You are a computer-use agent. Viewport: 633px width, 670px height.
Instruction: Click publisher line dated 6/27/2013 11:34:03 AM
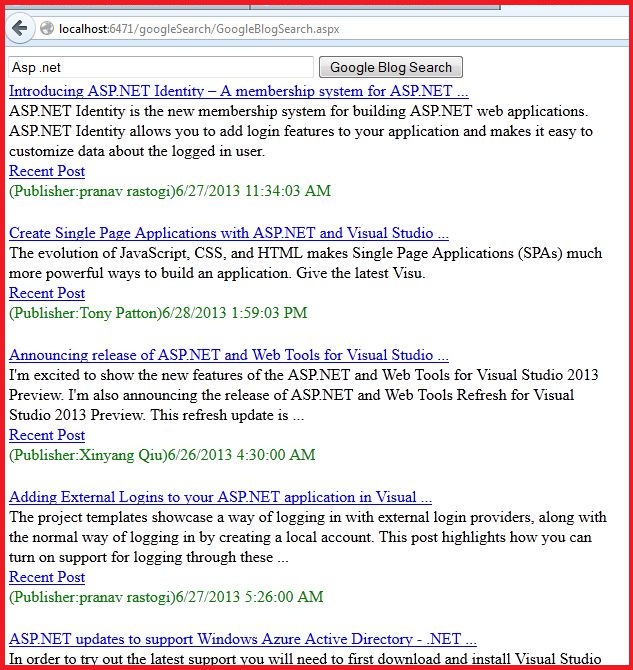[170, 191]
